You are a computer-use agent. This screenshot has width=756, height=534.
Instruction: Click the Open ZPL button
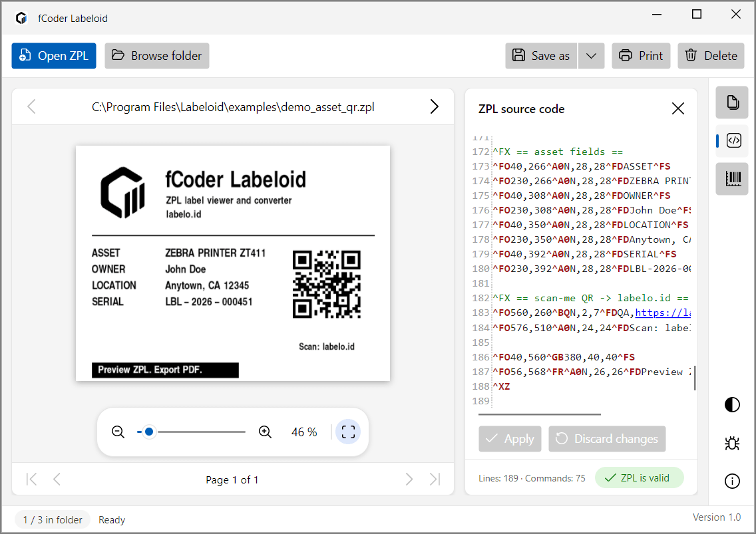point(53,56)
